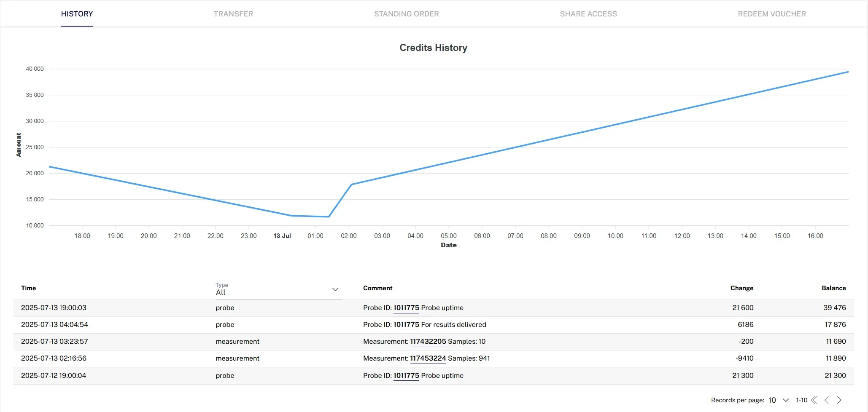
Task: Click the 2025-07-13 19:00:03 history row
Action: (433, 308)
